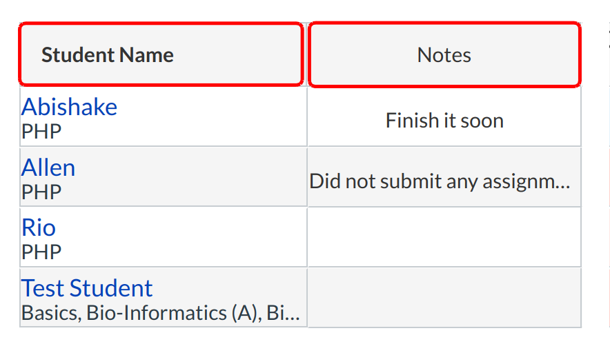Open the Test Student link
The image size is (610, 364).
point(87,288)
